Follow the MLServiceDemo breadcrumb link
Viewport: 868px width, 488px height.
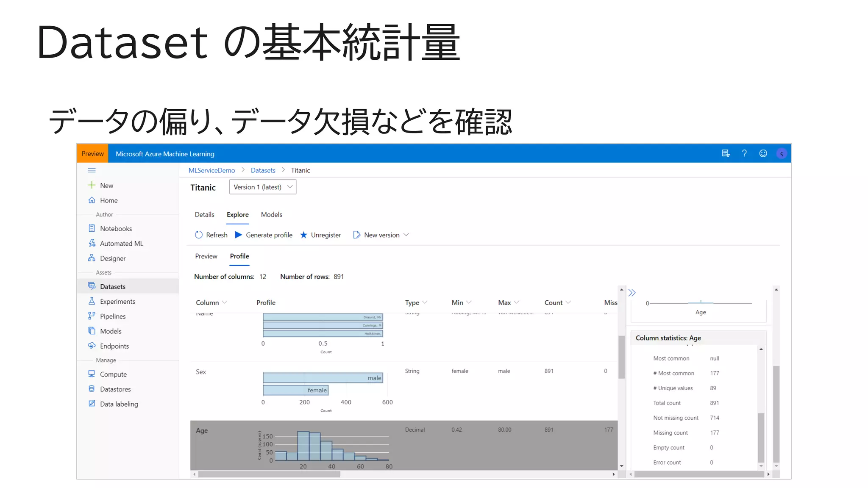[211, 170]
